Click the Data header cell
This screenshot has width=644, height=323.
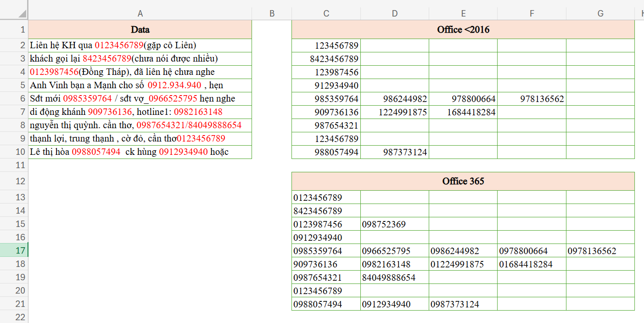[x=140, y=29]
